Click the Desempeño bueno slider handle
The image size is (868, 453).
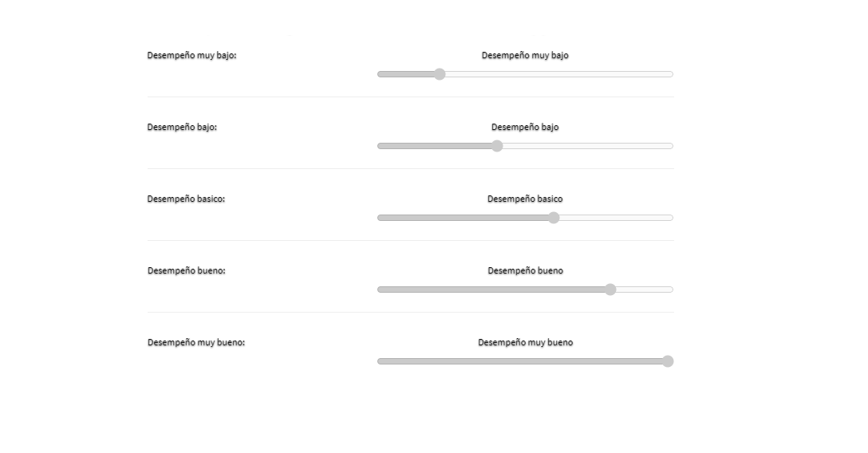point(610,290)
